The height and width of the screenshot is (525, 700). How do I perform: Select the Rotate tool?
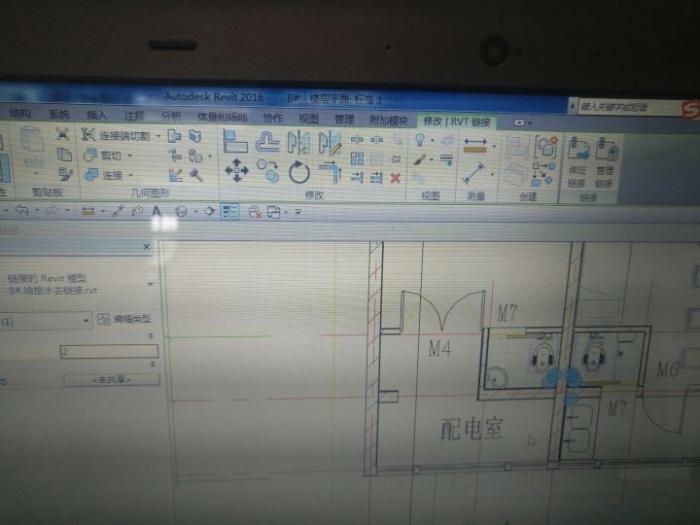pyautogui.click(x=299, y=172)
